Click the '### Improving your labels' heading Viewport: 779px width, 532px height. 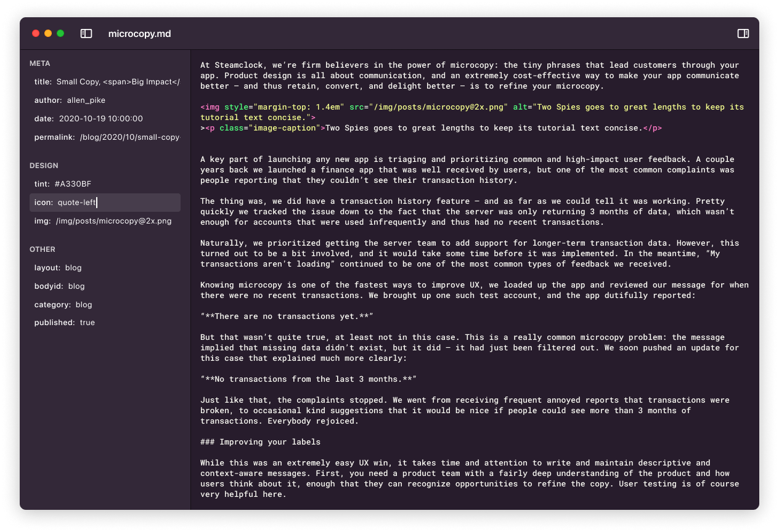(x=260, y=442)
